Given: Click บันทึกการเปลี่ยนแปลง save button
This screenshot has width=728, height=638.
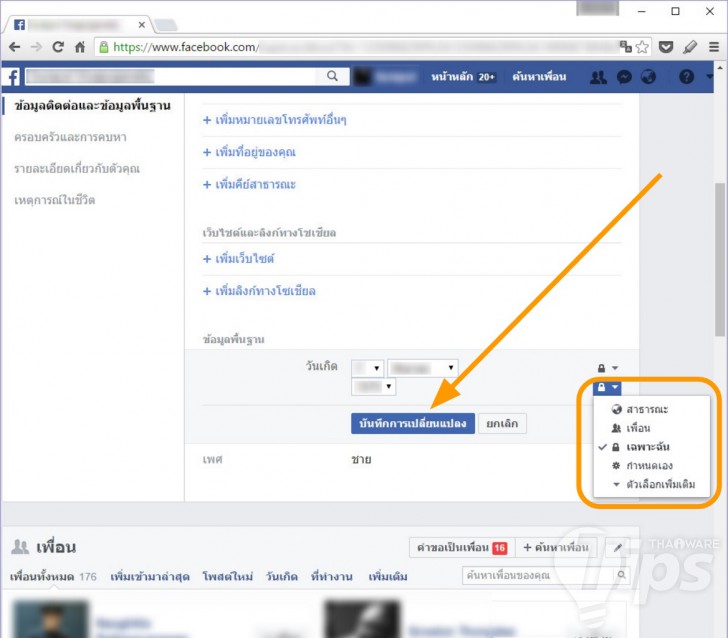Looking at the screenshot, I should click(x=412, y=423).
